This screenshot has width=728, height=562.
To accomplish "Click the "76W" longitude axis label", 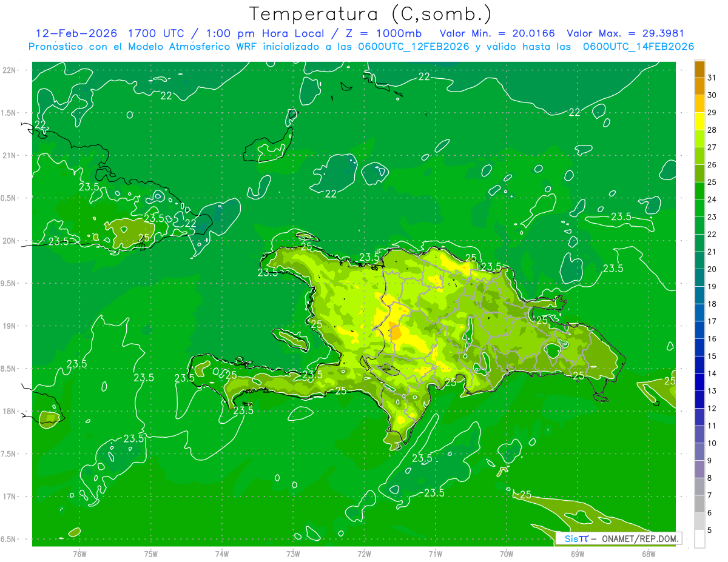I will (x=79, y=554).
